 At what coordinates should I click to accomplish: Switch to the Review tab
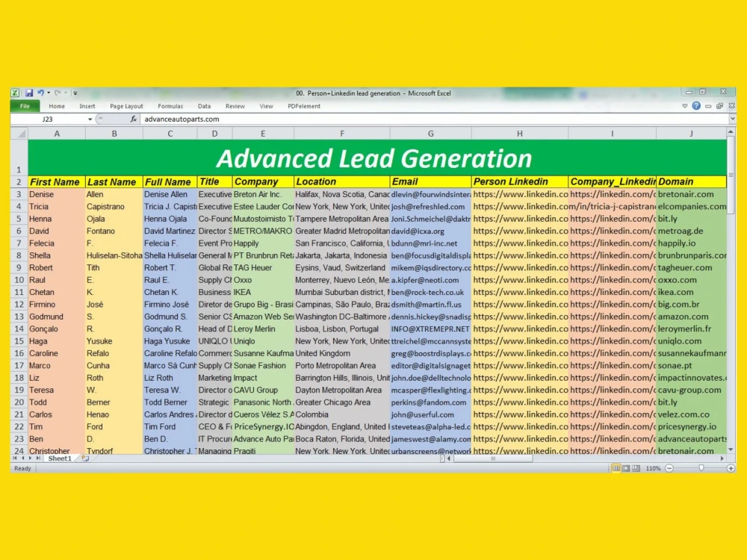pyautogui.click(x=235, y=106)
